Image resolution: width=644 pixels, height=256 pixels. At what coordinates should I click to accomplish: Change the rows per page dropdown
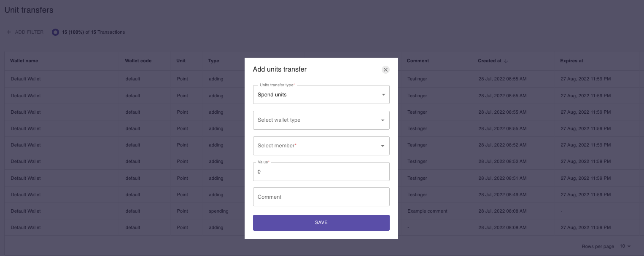(x=625, y=246)
